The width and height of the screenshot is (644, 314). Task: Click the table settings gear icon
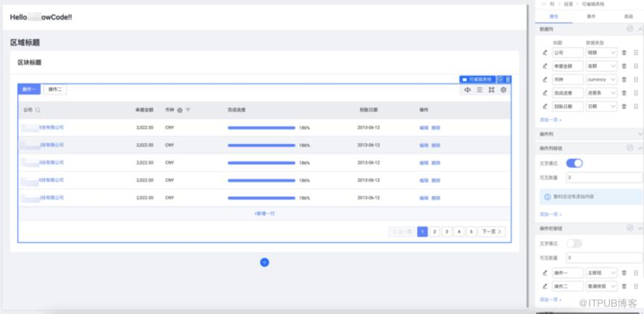point(503,90)
